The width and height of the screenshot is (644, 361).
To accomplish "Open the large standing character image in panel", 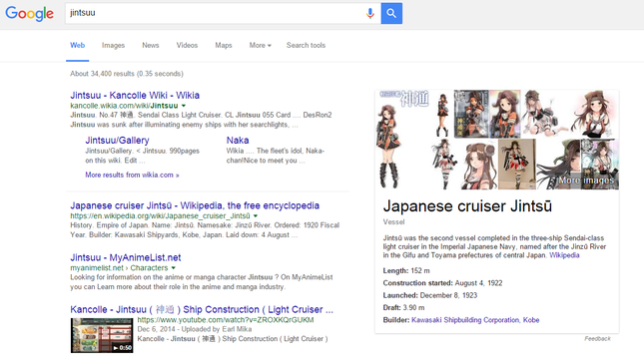I will [x=388, y=145].
